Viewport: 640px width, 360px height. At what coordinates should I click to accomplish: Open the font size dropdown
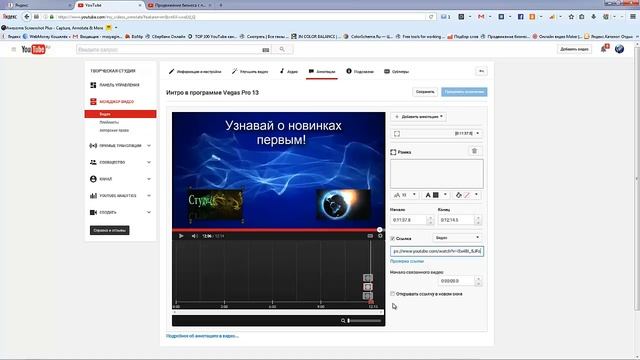coord(405,195)
